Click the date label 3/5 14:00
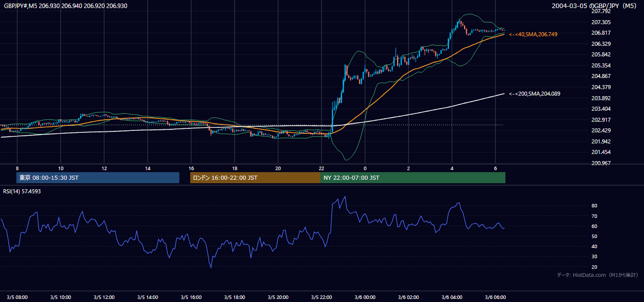644x302 pixels. pos(148,297)
